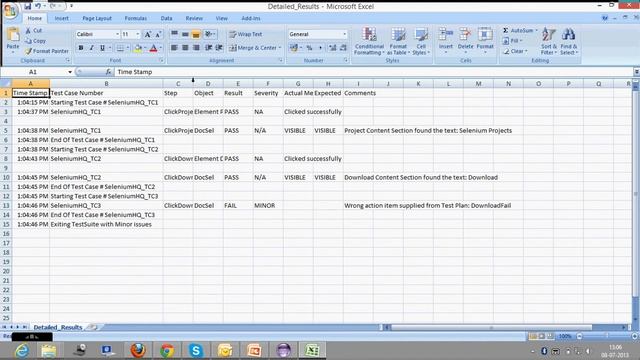Click formula bar containing Time Stamp
Screen dimensions: 640x360
[x=373, y=72]
